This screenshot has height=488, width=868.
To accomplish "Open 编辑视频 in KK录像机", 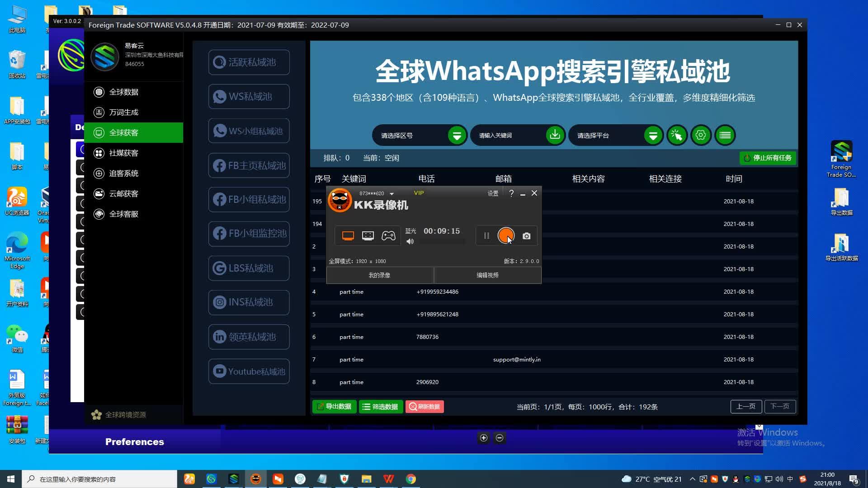I will pyautogui.click(x=487, y=275).
